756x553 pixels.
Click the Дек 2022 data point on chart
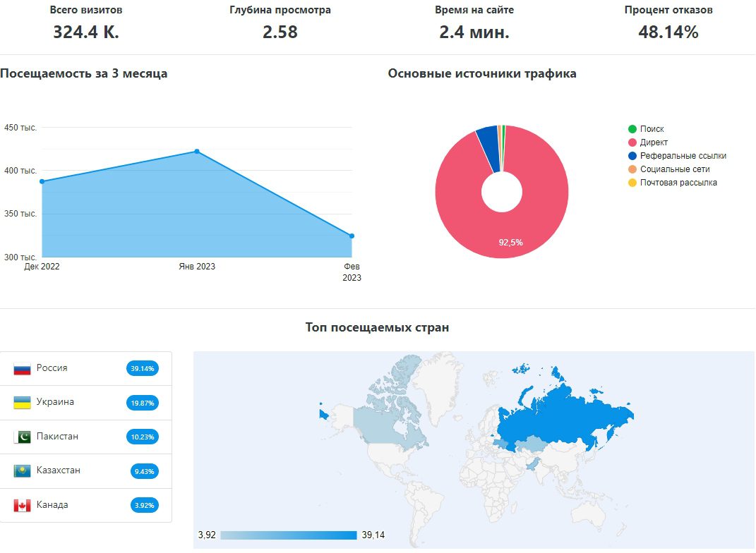pyautogui.click(x=42, y=181)
